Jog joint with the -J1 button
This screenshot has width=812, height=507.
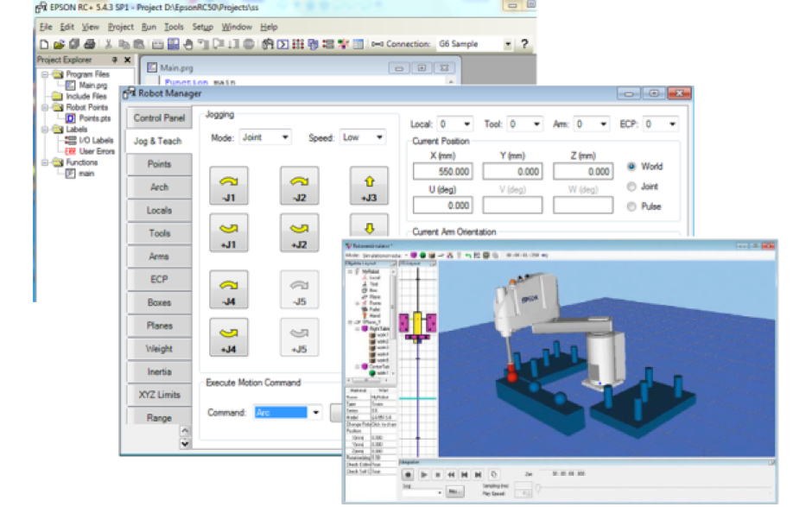coord(229,186)
